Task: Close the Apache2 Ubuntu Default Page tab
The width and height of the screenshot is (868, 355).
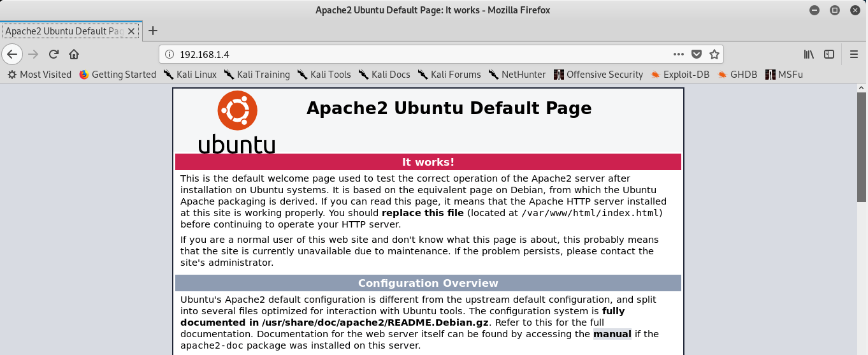Action: [132, 31]
